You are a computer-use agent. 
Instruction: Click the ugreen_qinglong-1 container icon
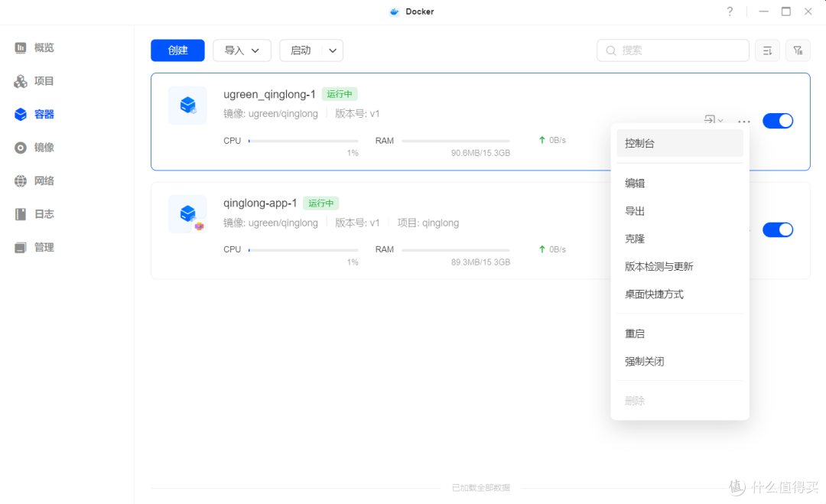coord(187,106)
